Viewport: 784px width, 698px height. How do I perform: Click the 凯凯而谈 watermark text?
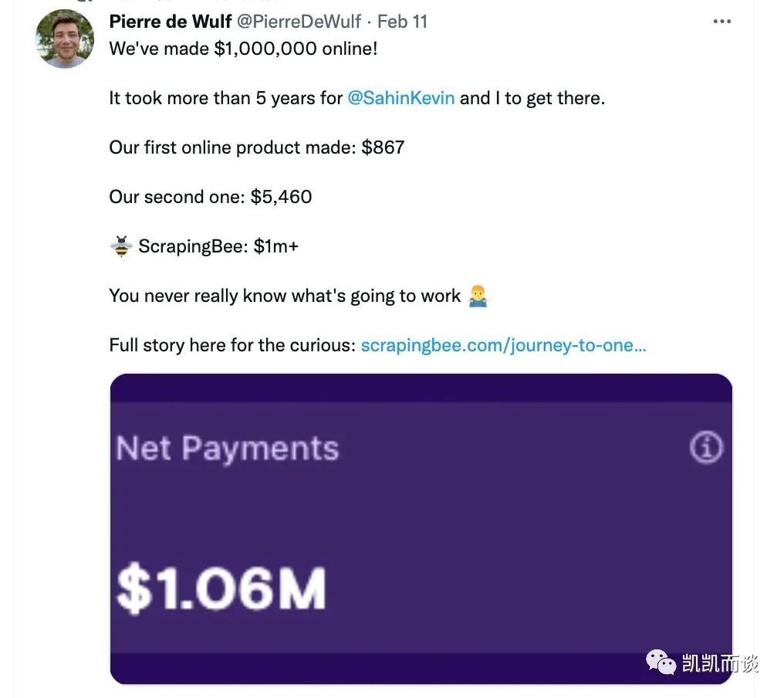coord(720,662)
